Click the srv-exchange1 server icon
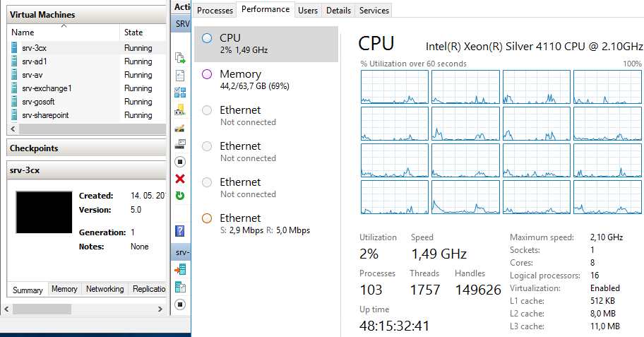Viewport: 644px width, 337px height. click(x=14, y=88)
